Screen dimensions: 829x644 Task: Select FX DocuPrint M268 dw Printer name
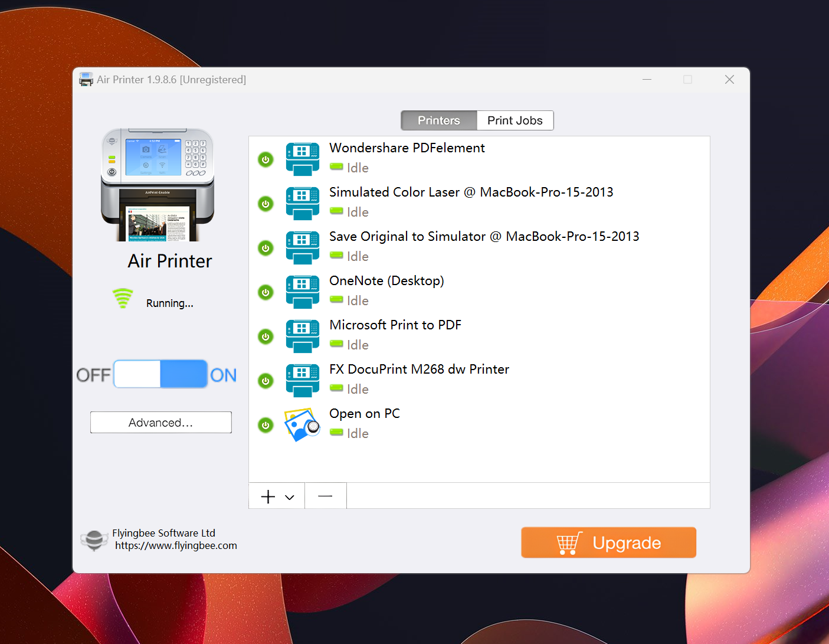click(419, 369)
